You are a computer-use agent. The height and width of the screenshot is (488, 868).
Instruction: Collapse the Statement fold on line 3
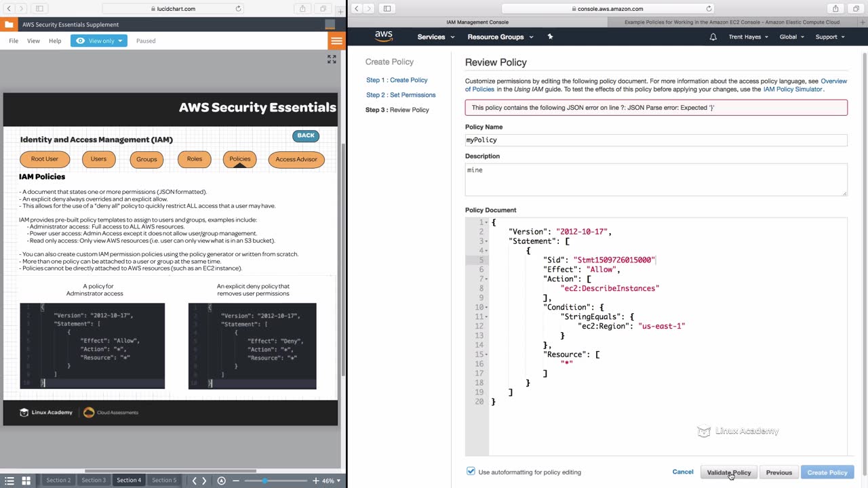(x=487, y=242)
